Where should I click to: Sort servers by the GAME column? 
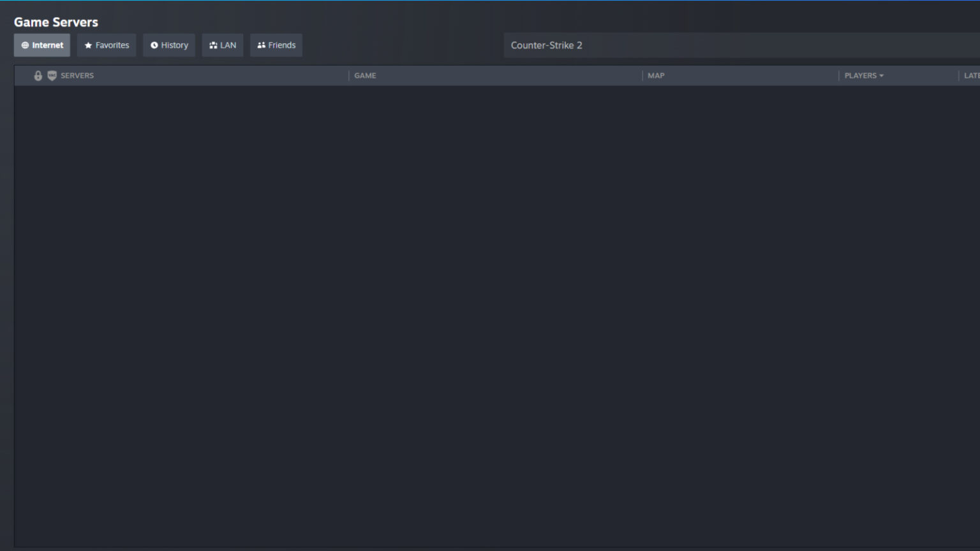(365, 75)
